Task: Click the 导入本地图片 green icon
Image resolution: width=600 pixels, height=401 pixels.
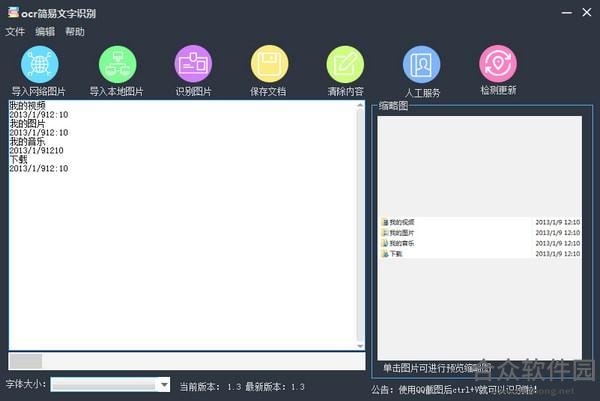Action: coord(117,64)
